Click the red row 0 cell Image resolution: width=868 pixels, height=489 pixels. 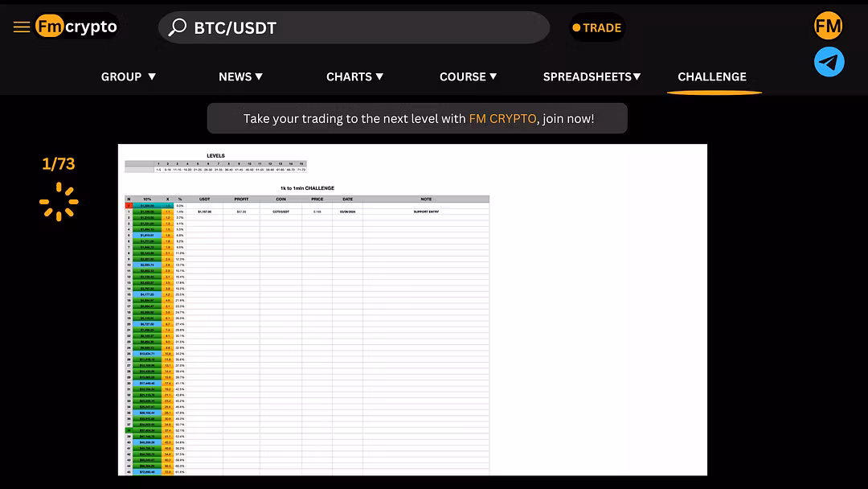128,206
